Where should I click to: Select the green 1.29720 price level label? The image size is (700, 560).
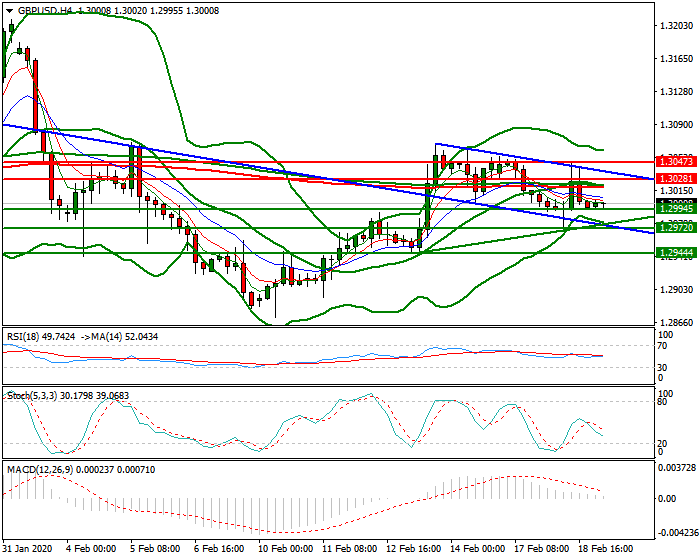click(676, 228)
